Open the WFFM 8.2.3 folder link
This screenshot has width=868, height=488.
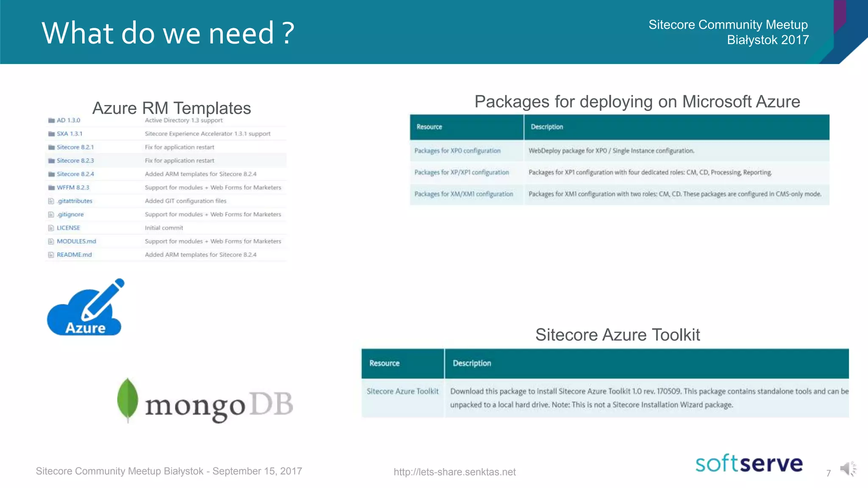click(73, 188)
